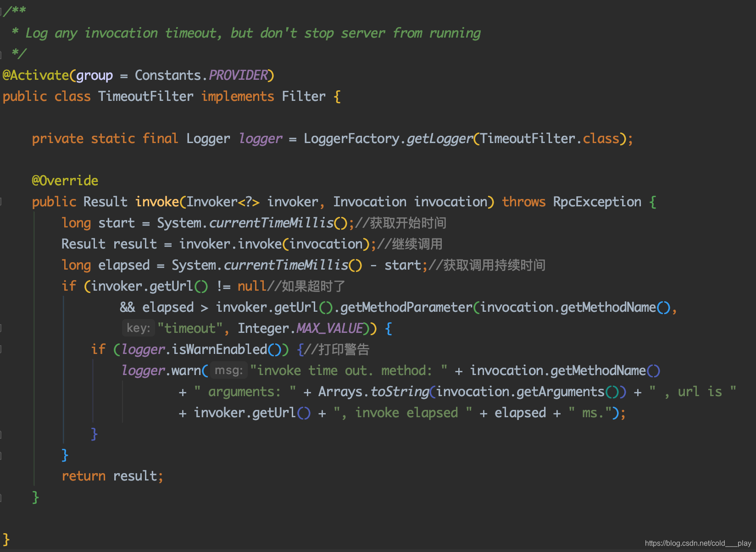The image size is (756, 552).
Task: Click the 'final' keyword
Action: point(160,138)
